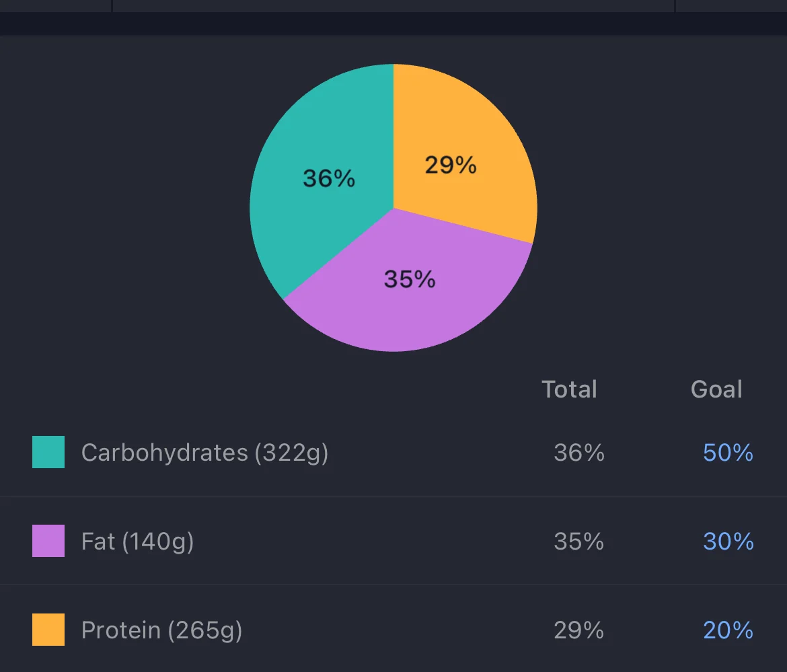
Task: Click the orange Protein color swatch
Action: coord(48,630)
